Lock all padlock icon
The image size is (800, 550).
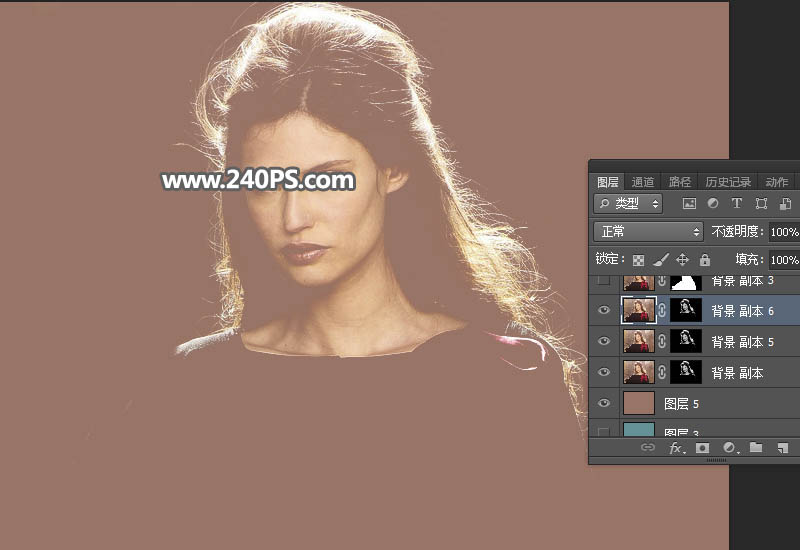[705, 260]
